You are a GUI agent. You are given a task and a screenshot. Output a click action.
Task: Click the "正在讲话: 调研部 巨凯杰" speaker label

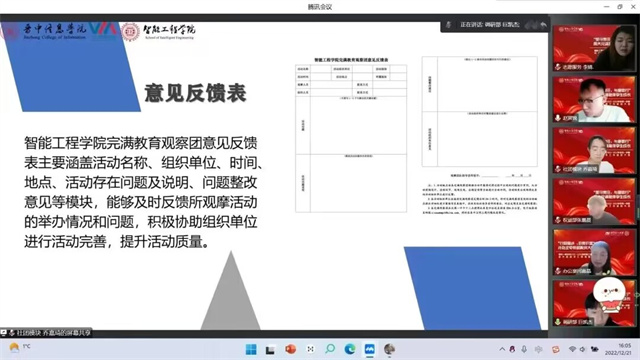[x=490, y=25]
